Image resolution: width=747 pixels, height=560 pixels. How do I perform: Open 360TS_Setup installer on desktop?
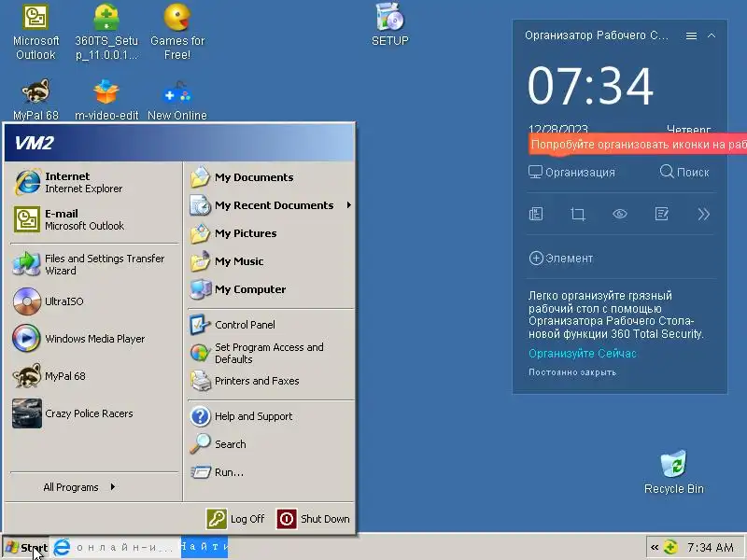point(106,32)
